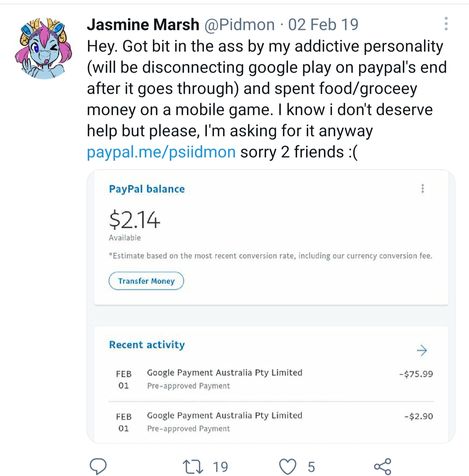Open Jasmine Marsh's profile name
This screenshot has width=469, height=476.
pos(143,24)
